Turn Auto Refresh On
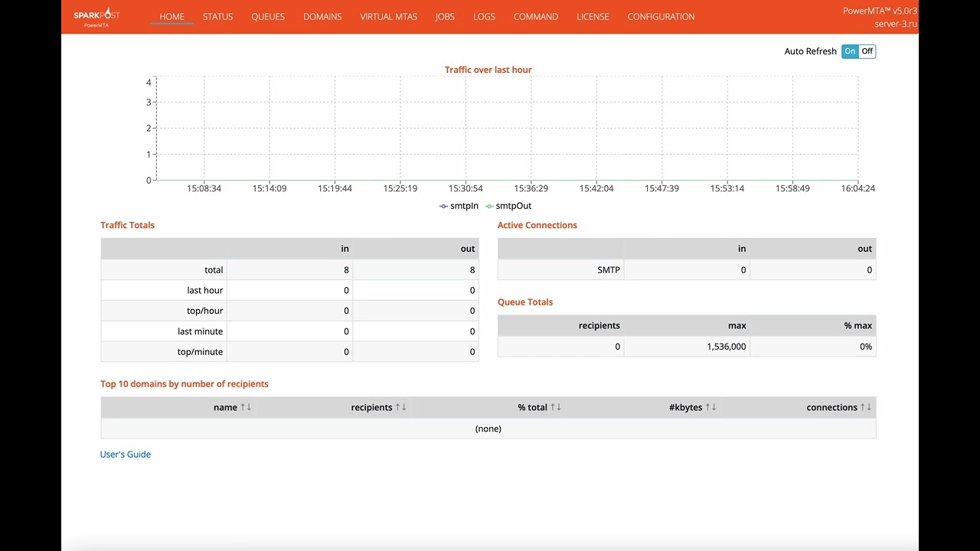 pyautogui.click(x=850, y=51)
